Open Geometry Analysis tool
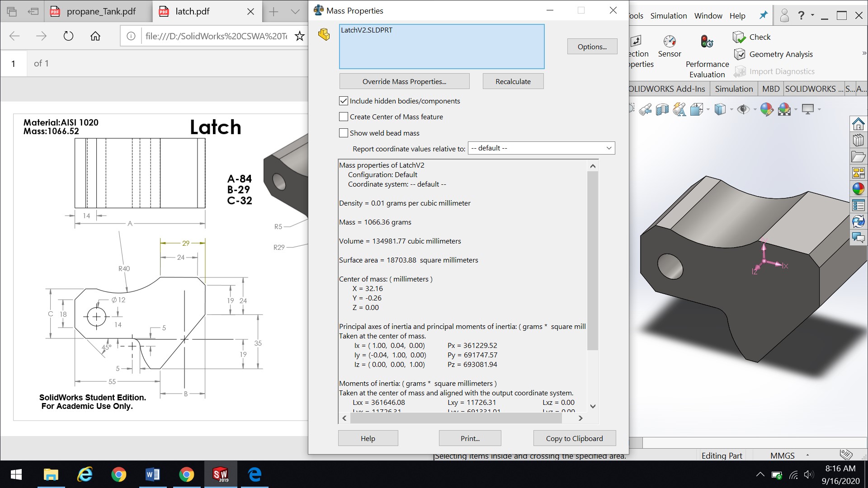The width and height of the screenshot is (868, 488). tap(773, 54)
